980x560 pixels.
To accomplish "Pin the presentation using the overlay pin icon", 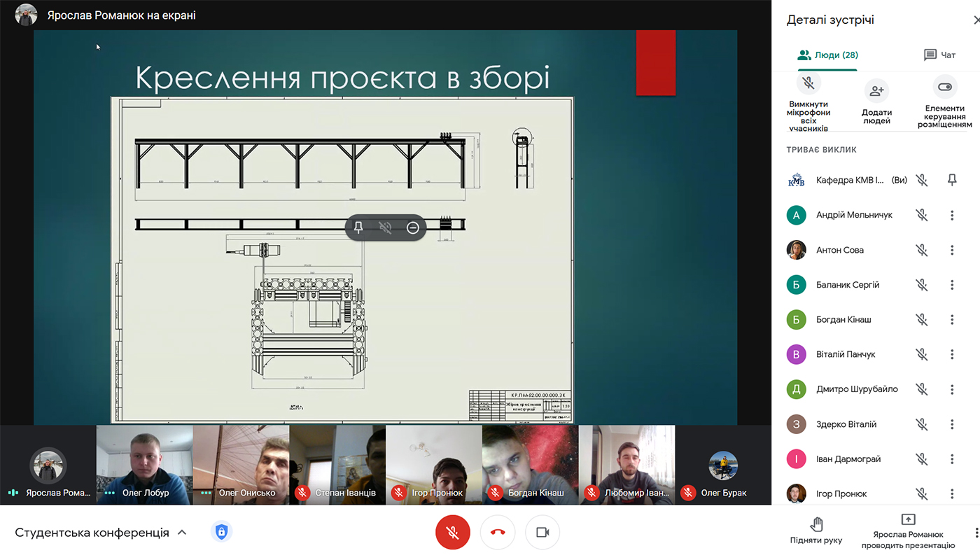I will pos(358,227).
